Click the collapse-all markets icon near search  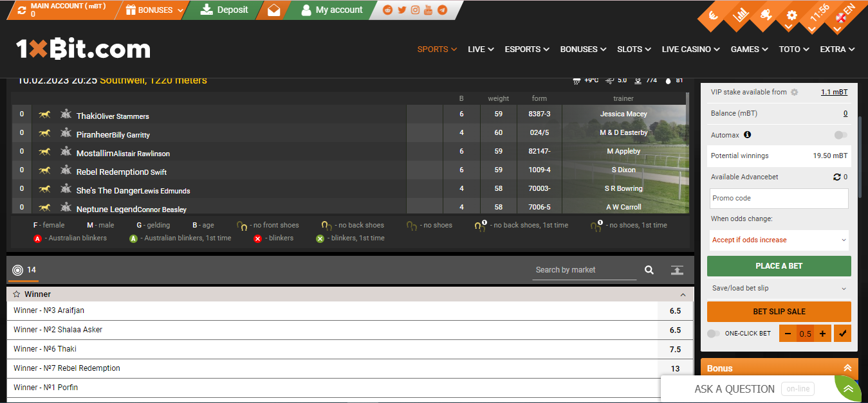(x=676, y=270)
